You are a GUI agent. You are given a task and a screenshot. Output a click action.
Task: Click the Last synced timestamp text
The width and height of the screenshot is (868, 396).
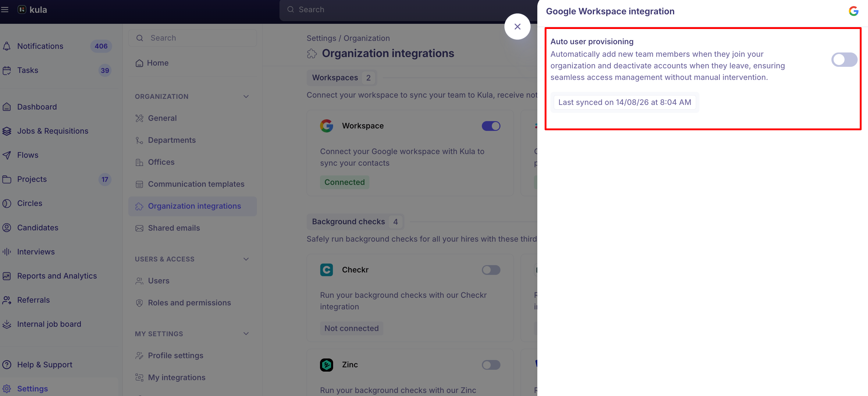[x=625, y=103]
